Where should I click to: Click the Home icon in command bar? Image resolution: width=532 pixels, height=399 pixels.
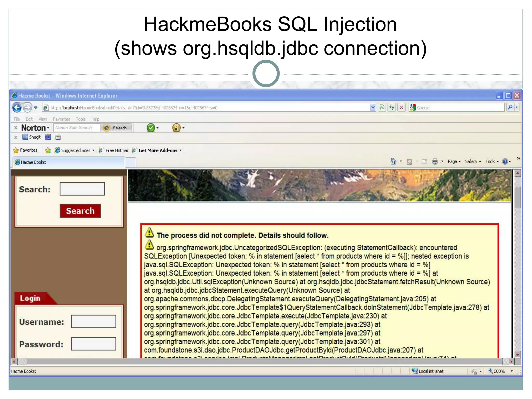pos(393,162)
